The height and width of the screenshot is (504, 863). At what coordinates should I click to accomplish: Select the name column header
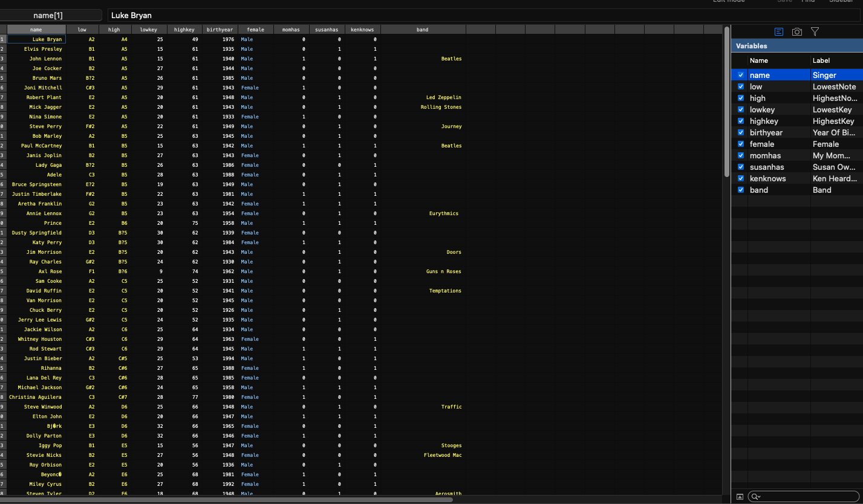click(36, 30)
